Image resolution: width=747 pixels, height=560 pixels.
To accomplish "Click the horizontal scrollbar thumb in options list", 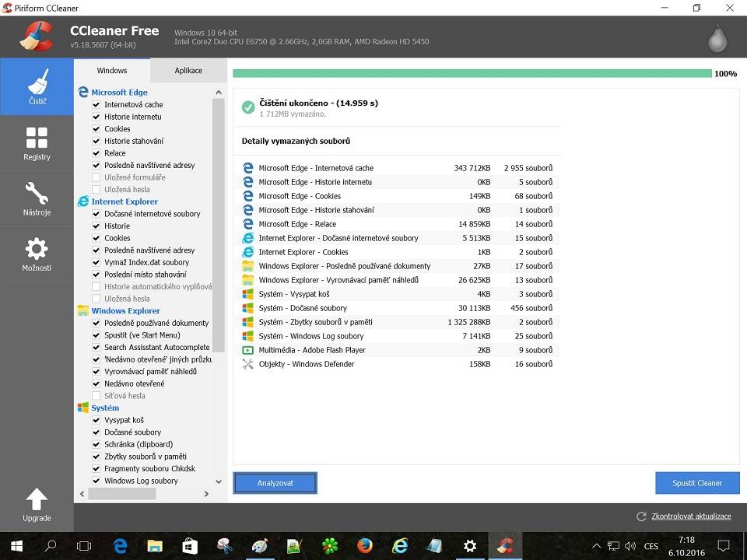I will pos(122,494).
